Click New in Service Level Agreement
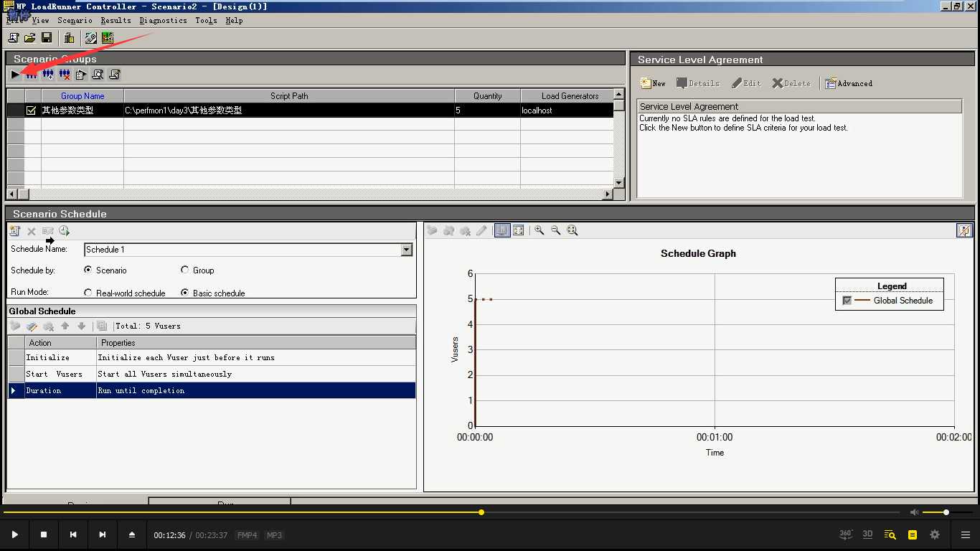The width and height of the screenshot is (980, 551). 654,83
